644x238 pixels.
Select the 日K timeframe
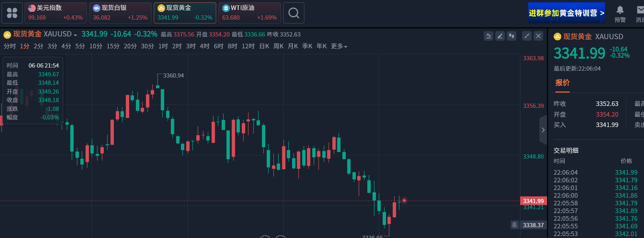coord(264,46)
